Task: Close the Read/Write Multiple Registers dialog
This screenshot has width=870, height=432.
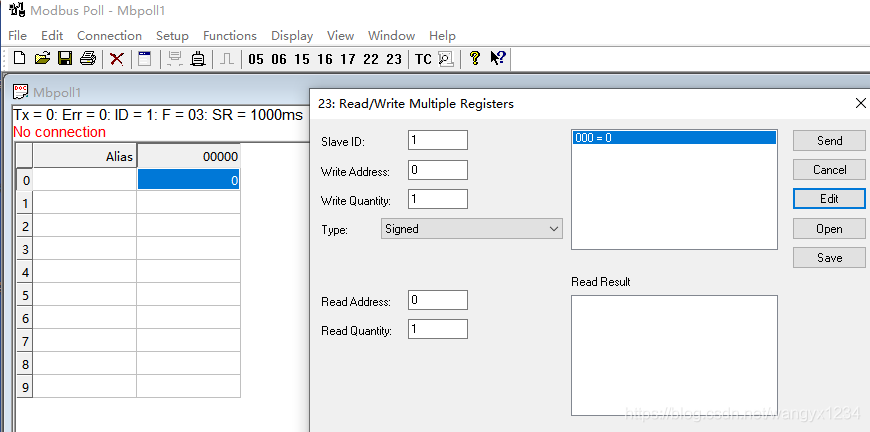Action: click(x=860, y=103)
